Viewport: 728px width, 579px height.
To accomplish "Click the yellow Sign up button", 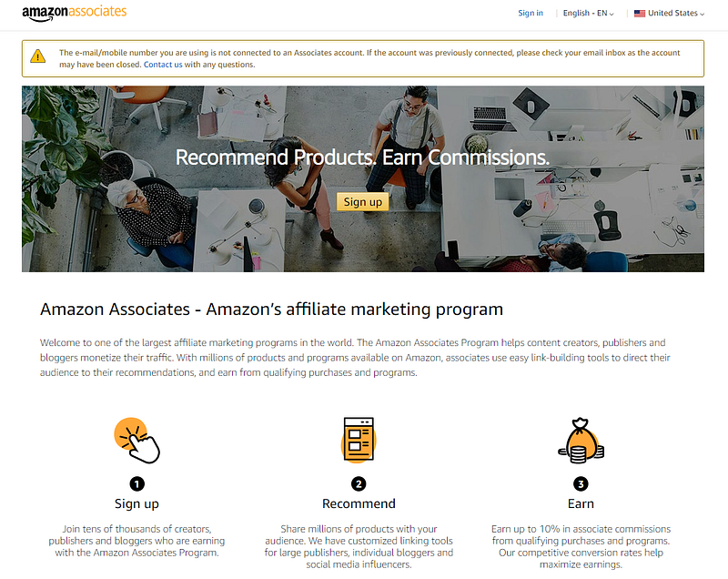I will (x=362, y=202).
